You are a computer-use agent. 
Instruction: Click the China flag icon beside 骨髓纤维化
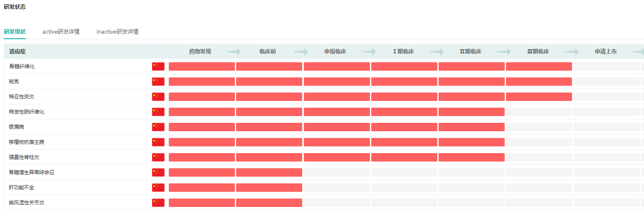pyautogui.click(x=158, y=66)
